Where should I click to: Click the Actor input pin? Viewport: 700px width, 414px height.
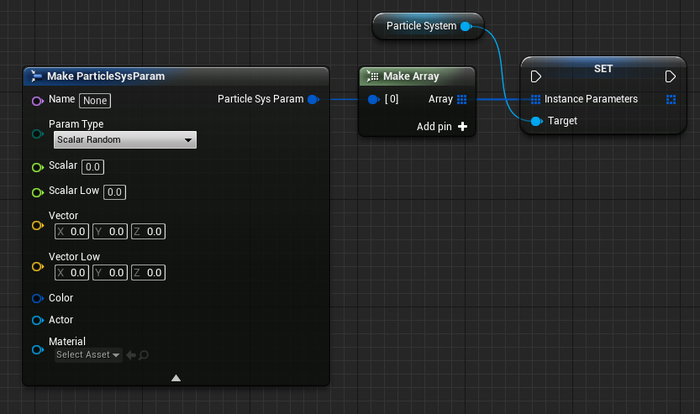tap(38, 320)
